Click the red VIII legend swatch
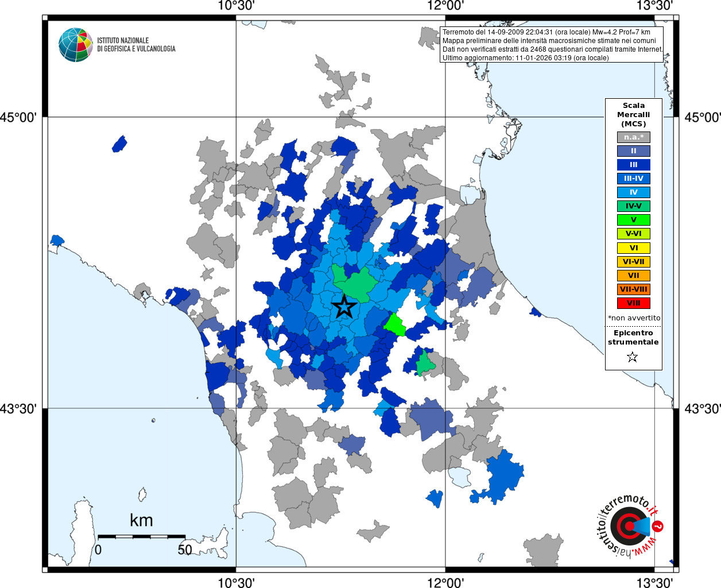721x588 pixels. point(633,303)
